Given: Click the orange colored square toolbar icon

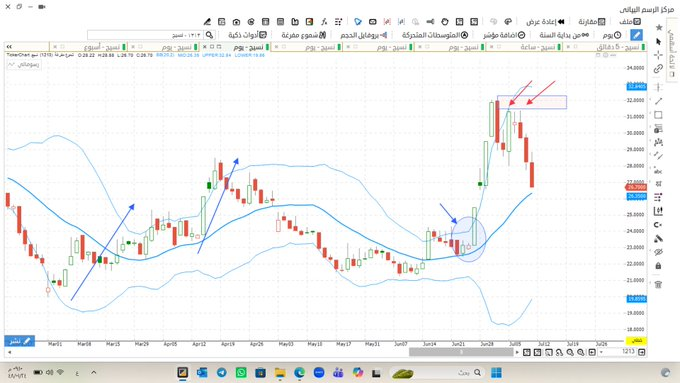Looking at the screenshot, I should click(x=309, y=22).
